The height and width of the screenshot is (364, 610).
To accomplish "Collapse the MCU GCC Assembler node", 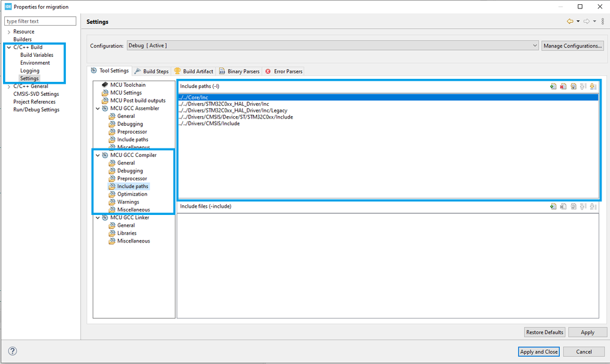I will [98, 109].
